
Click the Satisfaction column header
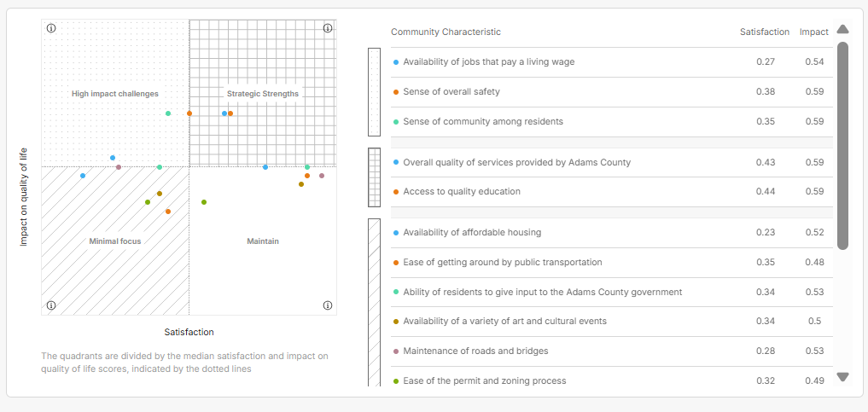point(765,32)
